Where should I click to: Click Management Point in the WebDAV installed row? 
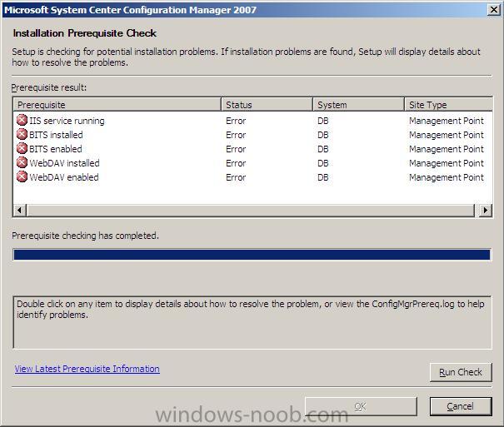coord(447,163)
